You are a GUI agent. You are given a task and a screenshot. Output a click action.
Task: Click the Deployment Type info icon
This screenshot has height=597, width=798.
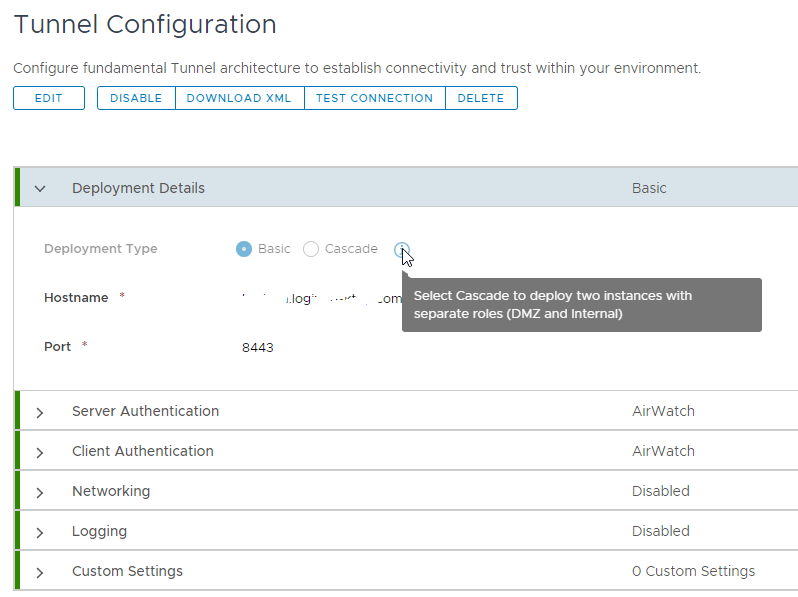(401, 249)
